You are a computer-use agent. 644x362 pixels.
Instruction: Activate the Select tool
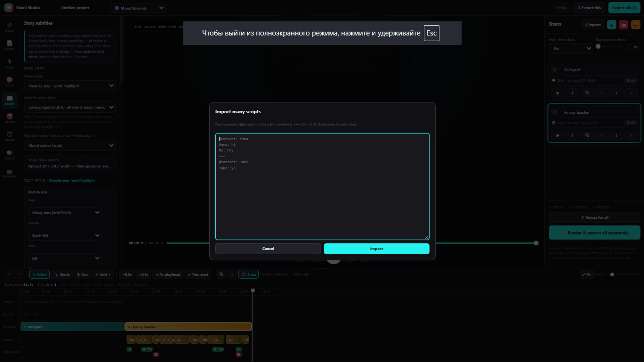(40, 274)
